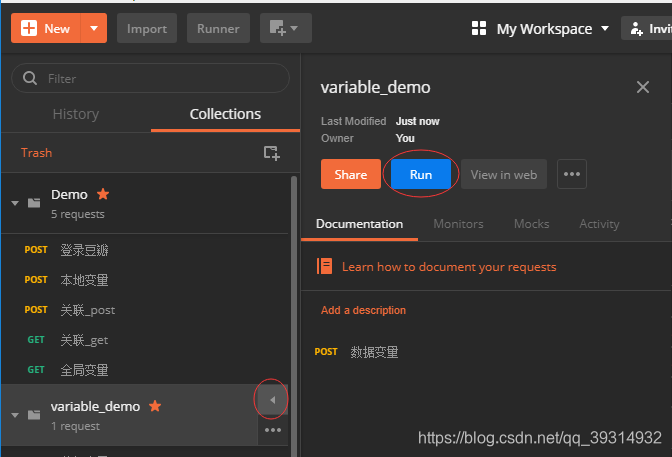Switch to the History tab

click(x=76, y=114)
